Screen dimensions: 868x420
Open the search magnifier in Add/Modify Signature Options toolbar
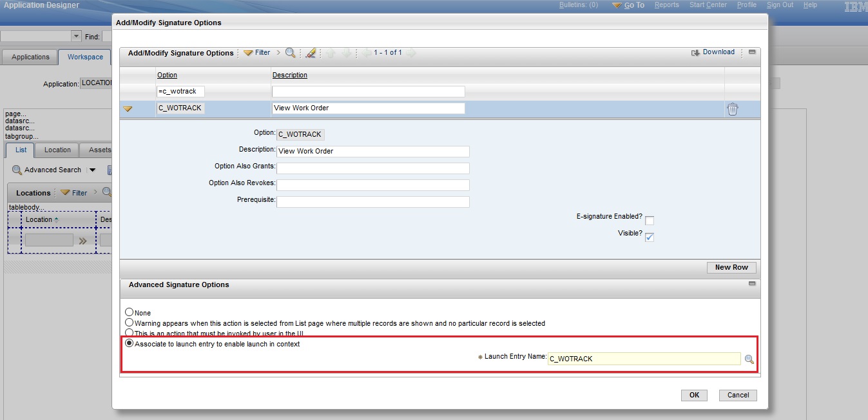(290, 53)
